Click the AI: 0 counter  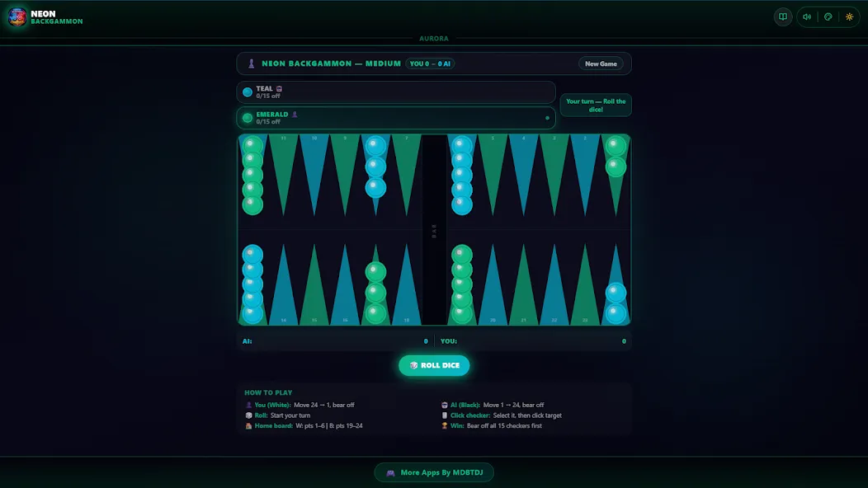pyautogui.click(x=335, y=341)
